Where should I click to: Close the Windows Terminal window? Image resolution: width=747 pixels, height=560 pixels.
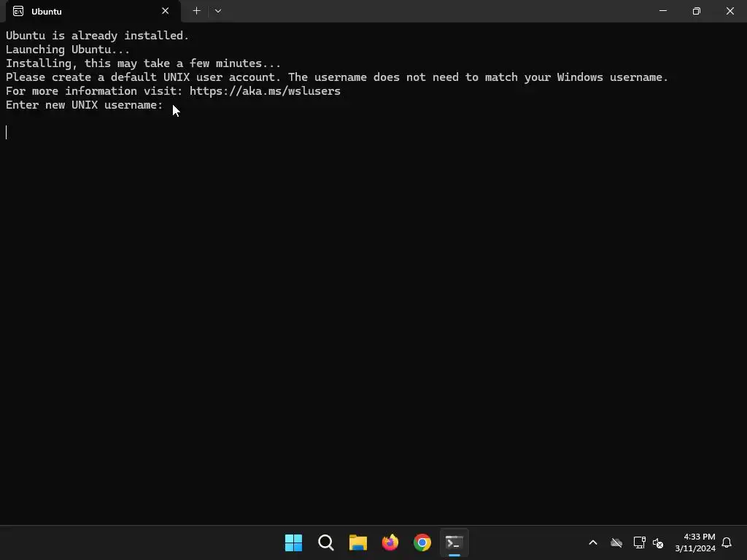coord(729,11)
